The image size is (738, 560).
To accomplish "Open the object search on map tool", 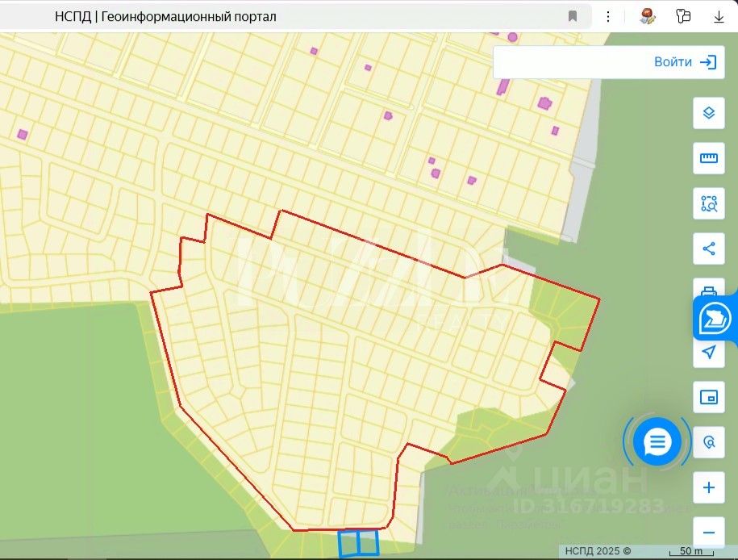I will [708, 442].
